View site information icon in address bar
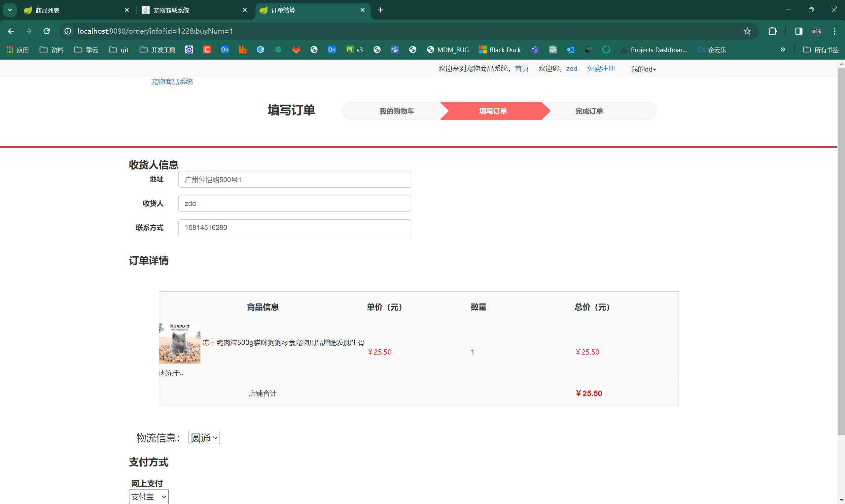Screen dimensions: 845x504 pos(68,31)
